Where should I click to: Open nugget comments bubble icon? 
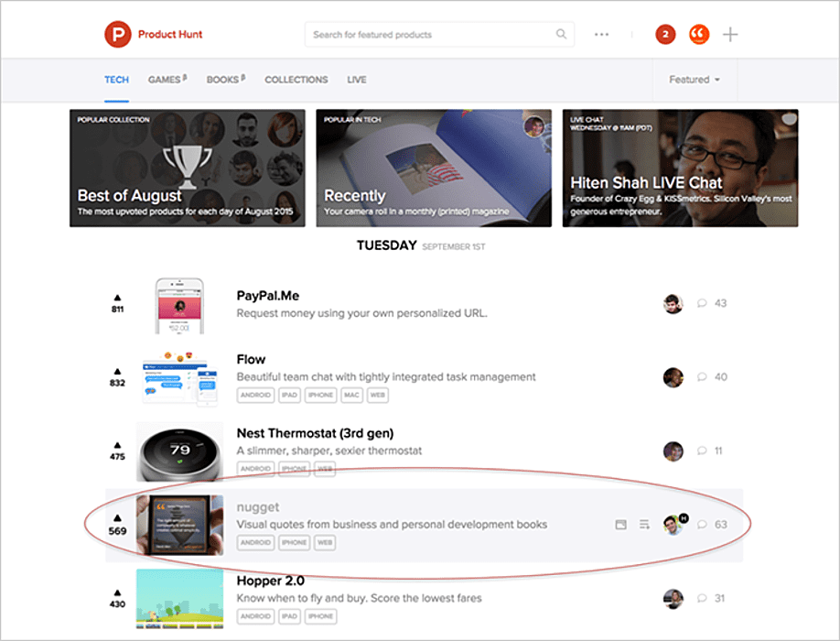tap(702, 524)
